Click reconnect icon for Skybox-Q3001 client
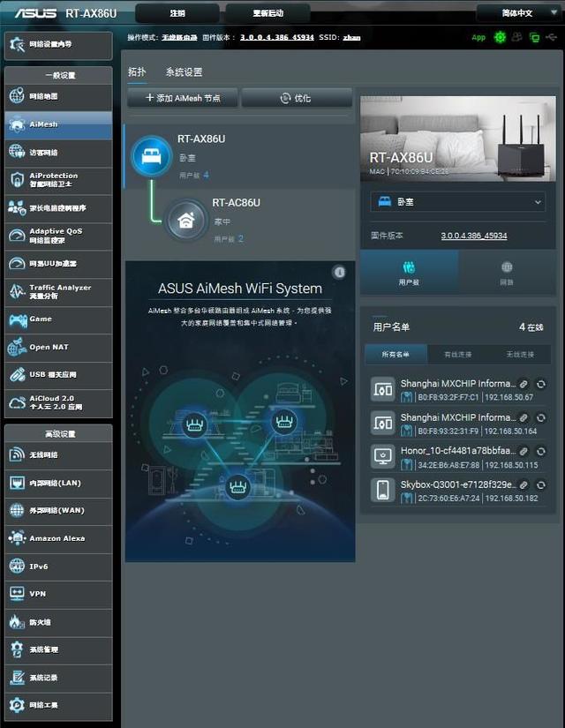 point(541,485)
